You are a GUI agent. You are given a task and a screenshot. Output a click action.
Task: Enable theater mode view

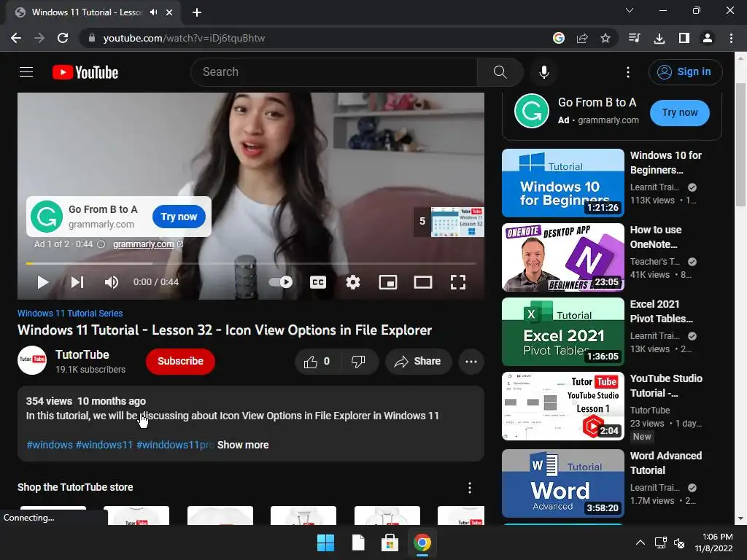pyautogui.click(x=423, y=282)
